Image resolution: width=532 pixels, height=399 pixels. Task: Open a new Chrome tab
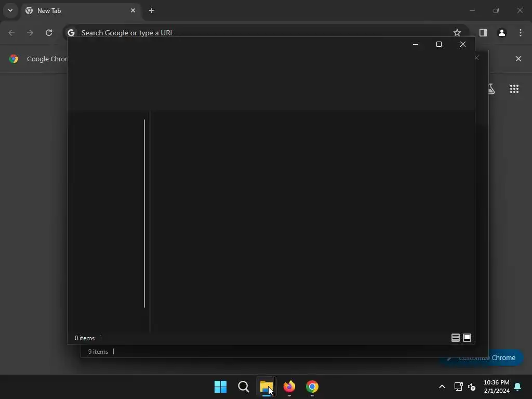coord(152,10)
